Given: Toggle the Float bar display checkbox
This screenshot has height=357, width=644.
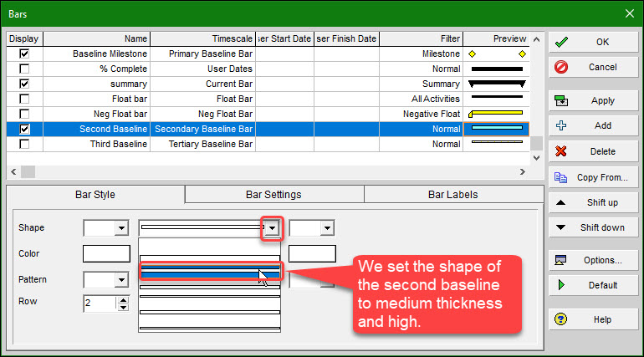Looking at the screenshot, I should click(x=24, y=99).
